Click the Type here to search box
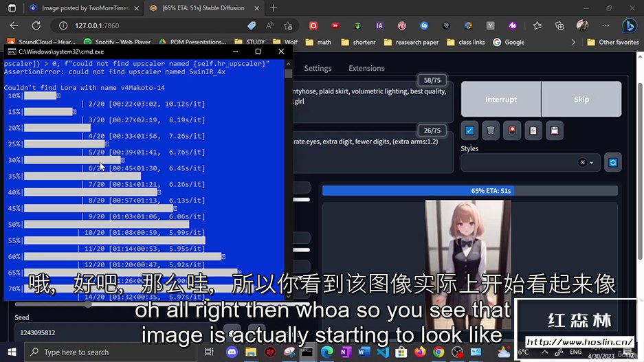644x362 pixels. click(110, 352)
